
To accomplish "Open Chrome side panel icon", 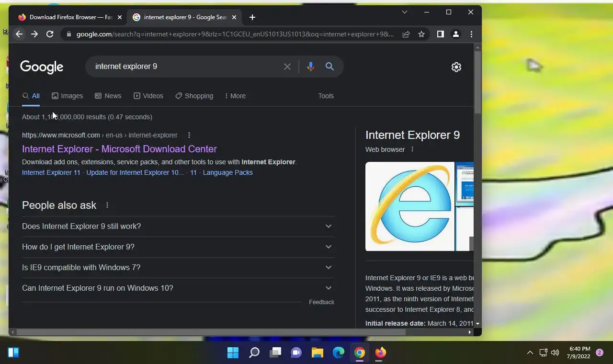I will click(441, 34).
